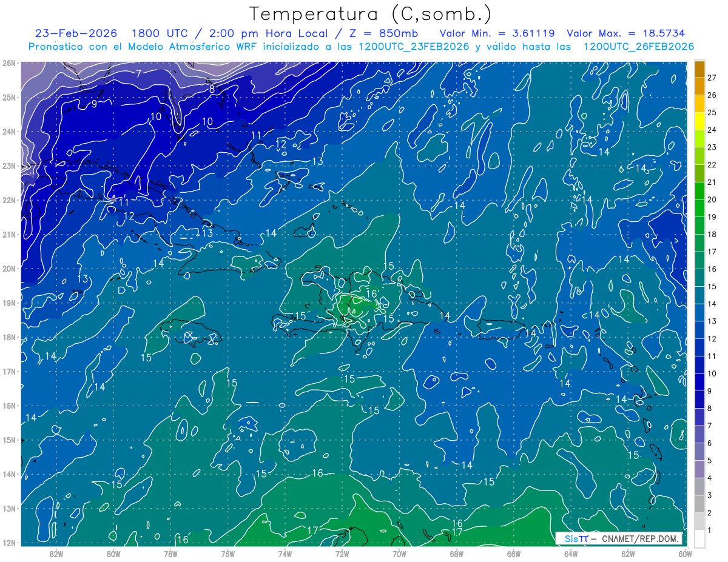Click the '14N' latitude axis label
Viewport: 728px width, 562px height.
(9, 474)
